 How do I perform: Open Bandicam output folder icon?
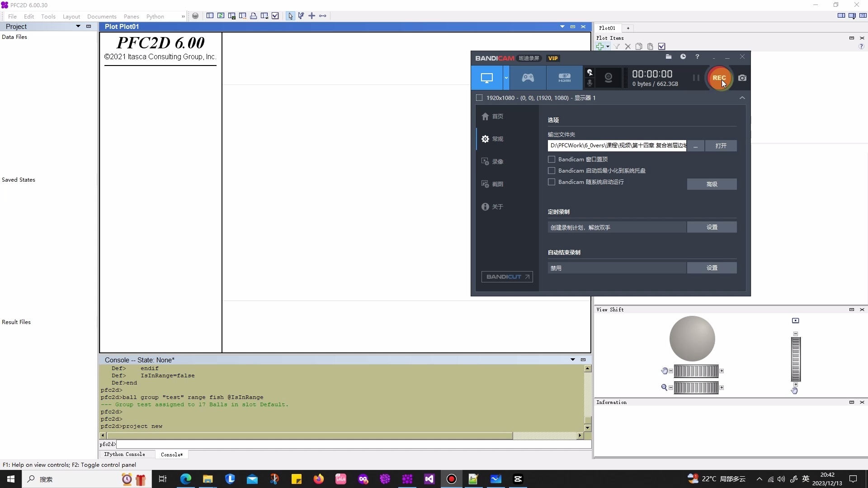[669, 57]
